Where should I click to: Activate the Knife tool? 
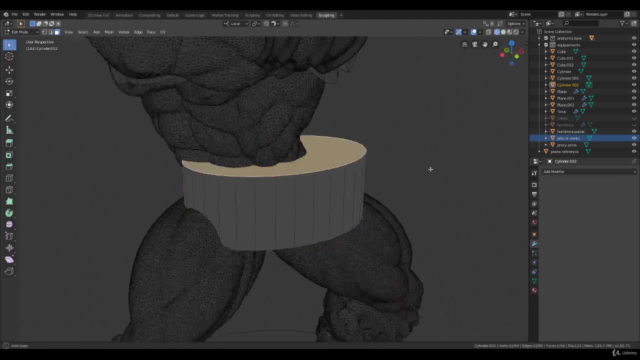(x=9, y=190)
